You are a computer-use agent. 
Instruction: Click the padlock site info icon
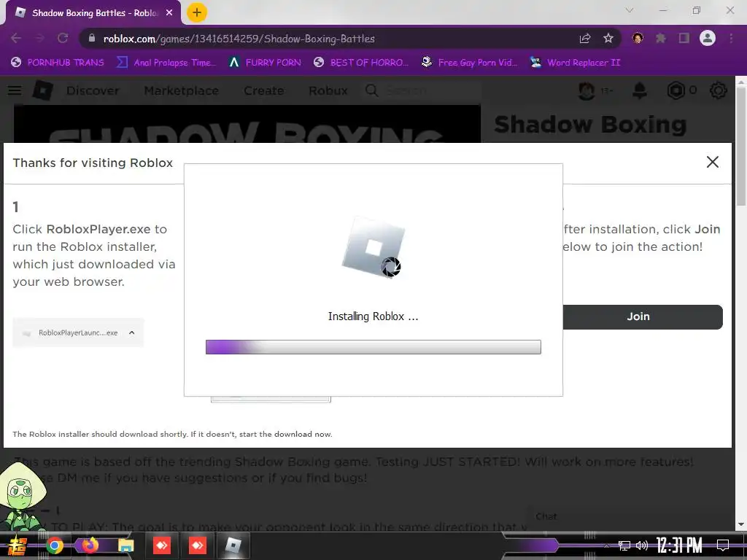click(x=92, y=38)
